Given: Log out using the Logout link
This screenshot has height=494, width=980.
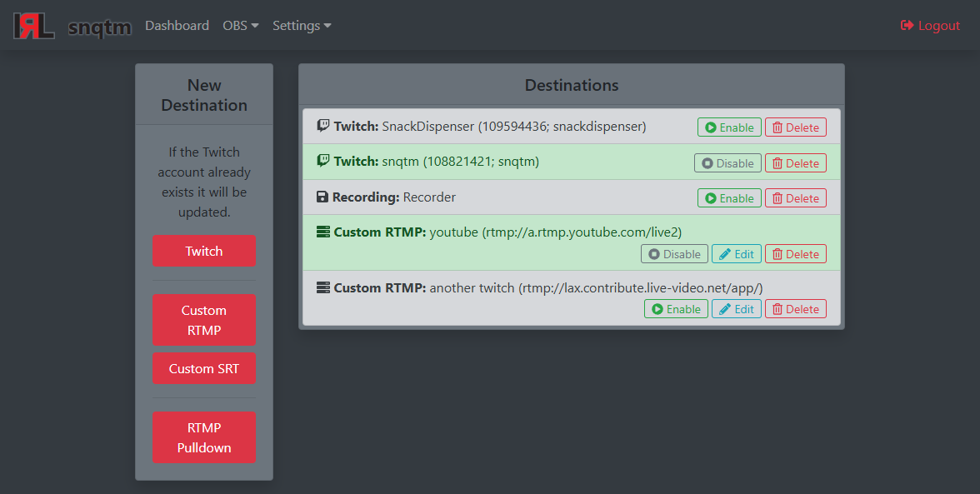Looking at the screenshot, I should (x=930, y=26).
